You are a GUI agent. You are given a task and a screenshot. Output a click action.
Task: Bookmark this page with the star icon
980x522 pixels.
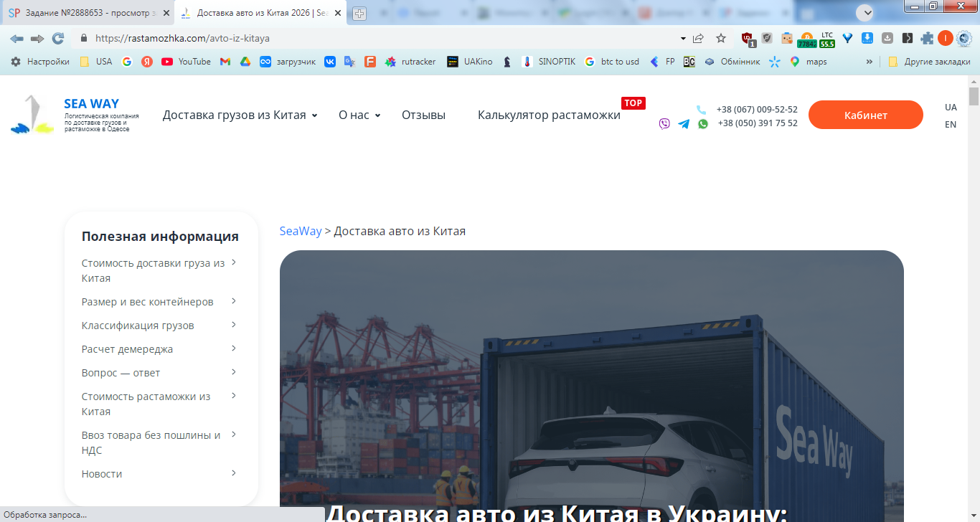click(x=721, y=39)
